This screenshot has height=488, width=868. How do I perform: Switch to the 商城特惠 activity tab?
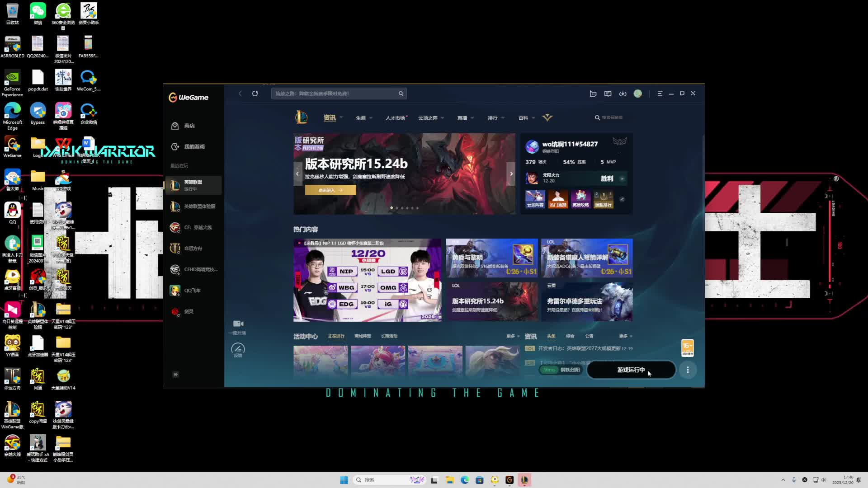tap(363, 336)
